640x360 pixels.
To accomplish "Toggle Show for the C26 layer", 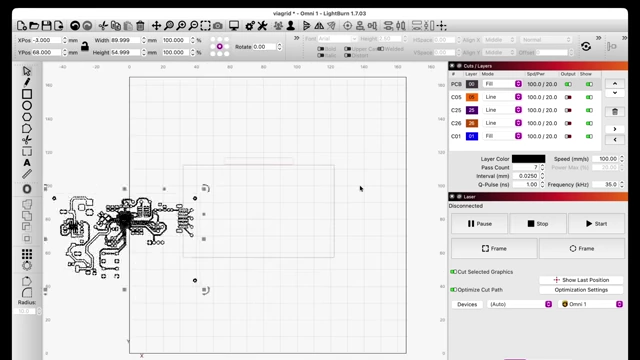I will 589,123.
